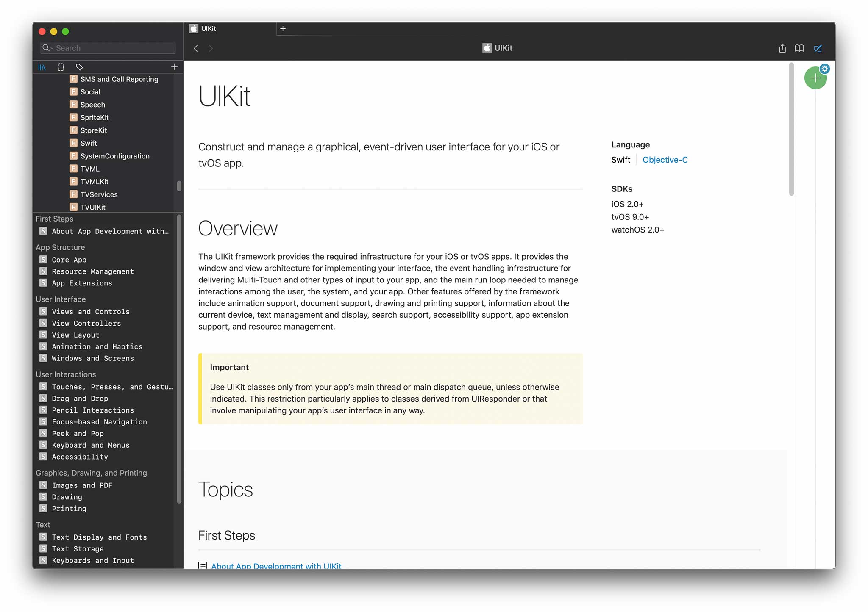Open About App Development with UIKit link

click(x=276, y=565)
